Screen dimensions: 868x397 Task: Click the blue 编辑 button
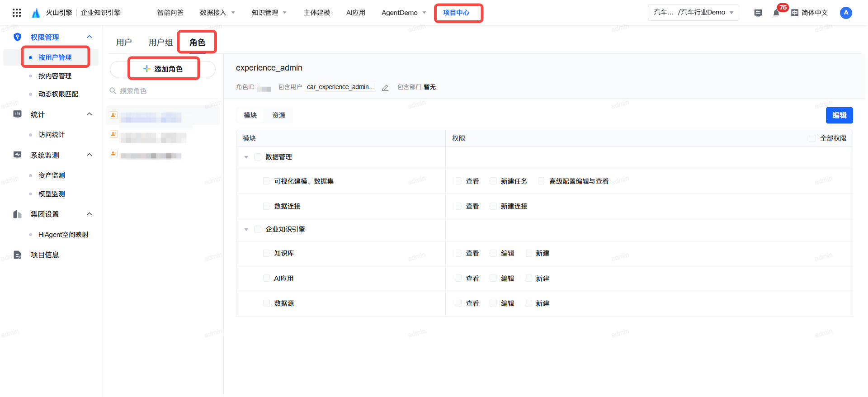click(x=839, y=115)
